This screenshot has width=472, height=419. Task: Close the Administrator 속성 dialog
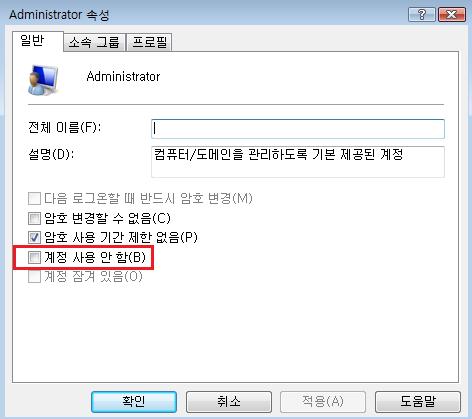point(452,15)
